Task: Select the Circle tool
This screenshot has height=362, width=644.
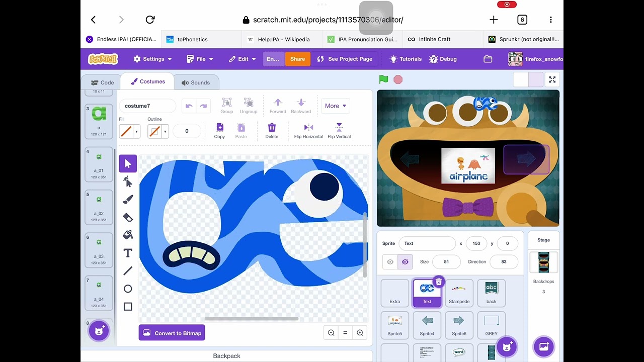Action: [128, 289]
